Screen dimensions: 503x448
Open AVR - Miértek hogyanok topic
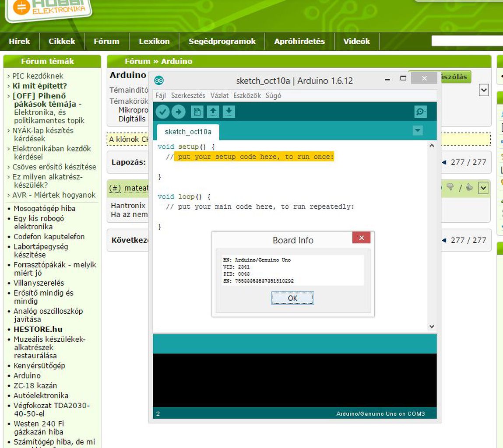[54, 195]
